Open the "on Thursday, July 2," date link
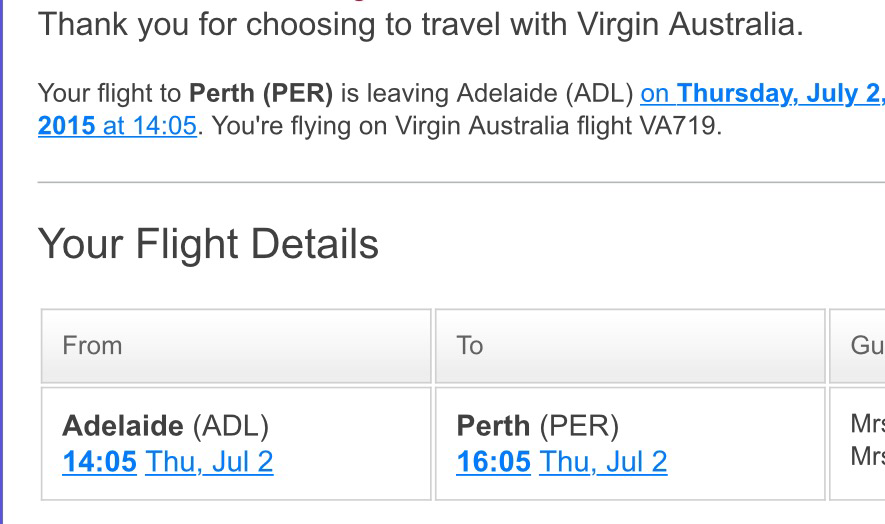885x524 pixels. [762, 94]
